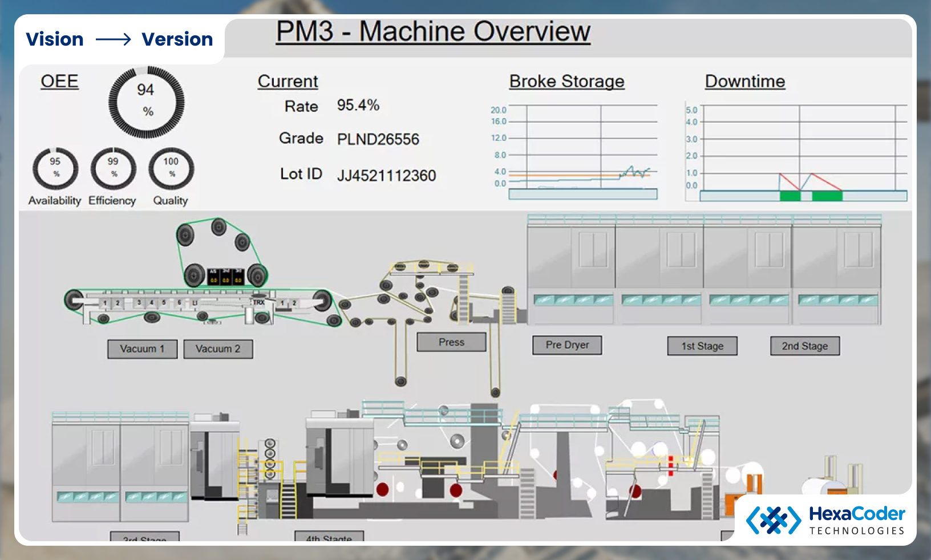The width and height of the screenshot is (931, 560).
Task: Click the OEE heading link
Action: [x=59, y=82]
